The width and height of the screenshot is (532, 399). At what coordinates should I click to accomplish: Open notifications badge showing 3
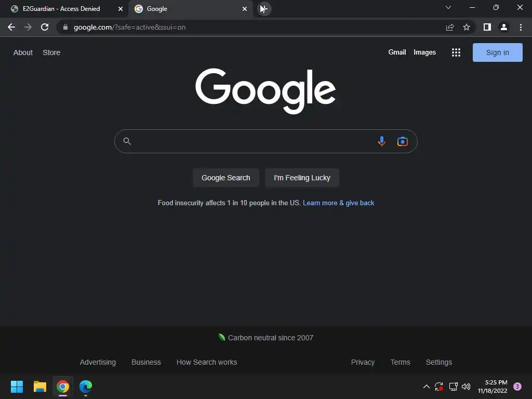517,387
